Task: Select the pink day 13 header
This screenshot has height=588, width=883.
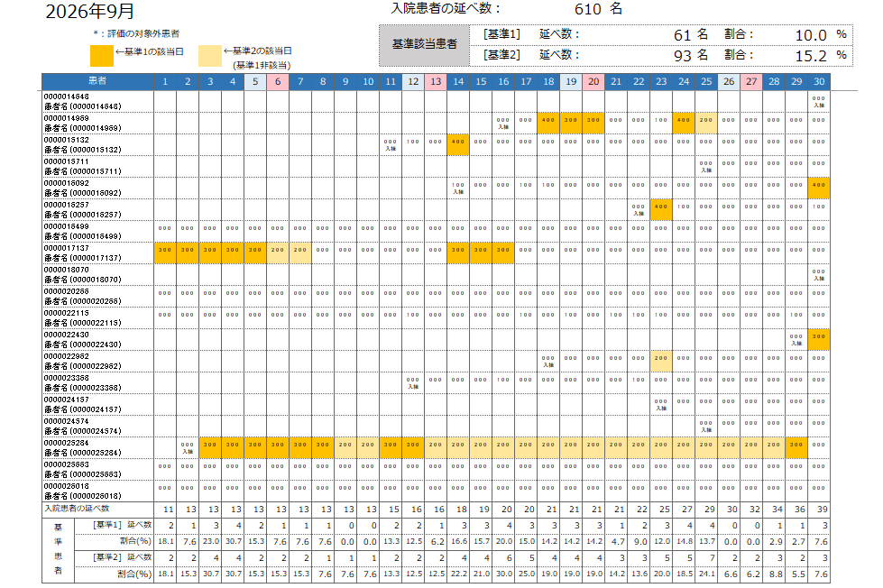Action: pos(436,81)
